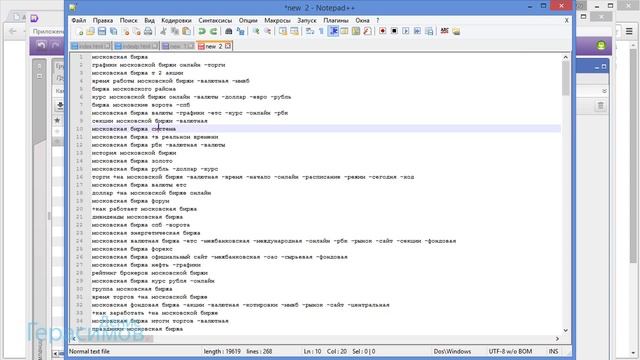
Task: Close current document with menu bar X
Action: pyautogui.click(x=567, y=20)
